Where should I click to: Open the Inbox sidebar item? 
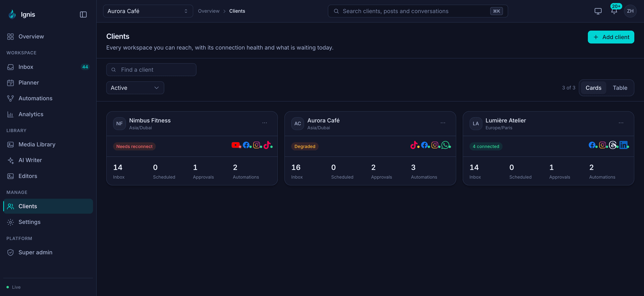(48, 67)
